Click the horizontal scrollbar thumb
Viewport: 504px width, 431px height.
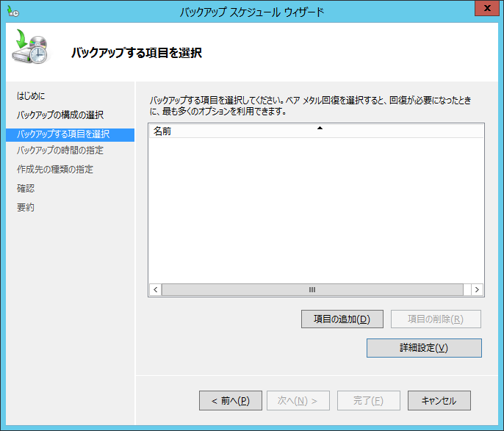click(x=312, y=290)
